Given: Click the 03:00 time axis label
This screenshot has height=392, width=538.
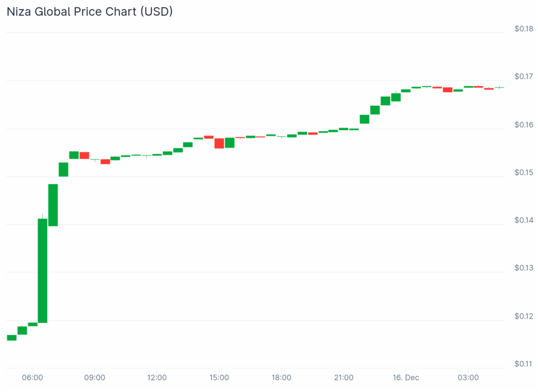Looking at the screenshot, I should pos(468,377).
